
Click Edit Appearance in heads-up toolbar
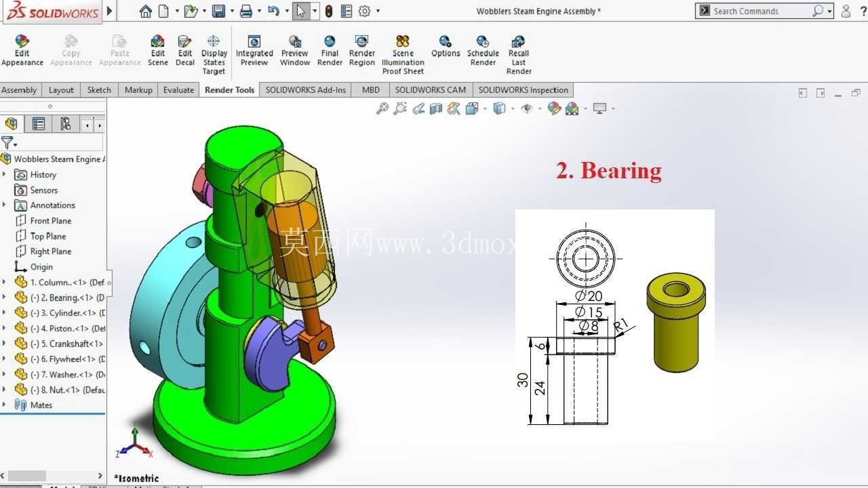coord(554,108)
